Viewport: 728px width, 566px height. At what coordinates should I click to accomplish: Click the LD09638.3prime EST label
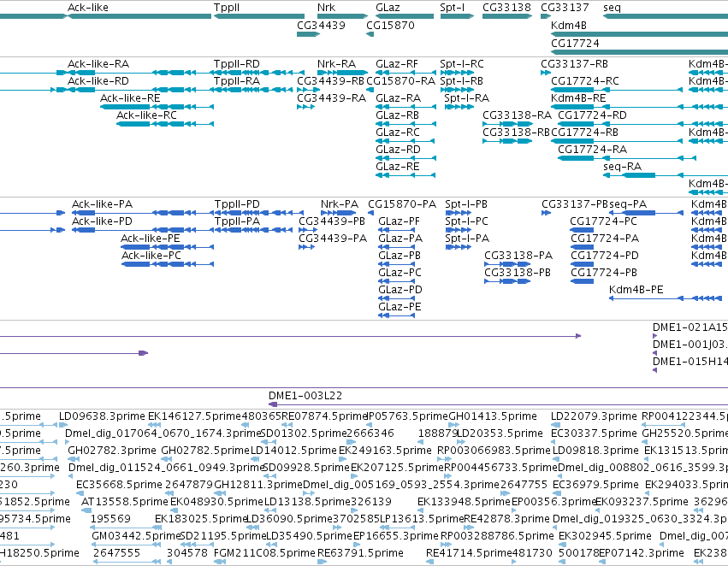tap(102, 416)
